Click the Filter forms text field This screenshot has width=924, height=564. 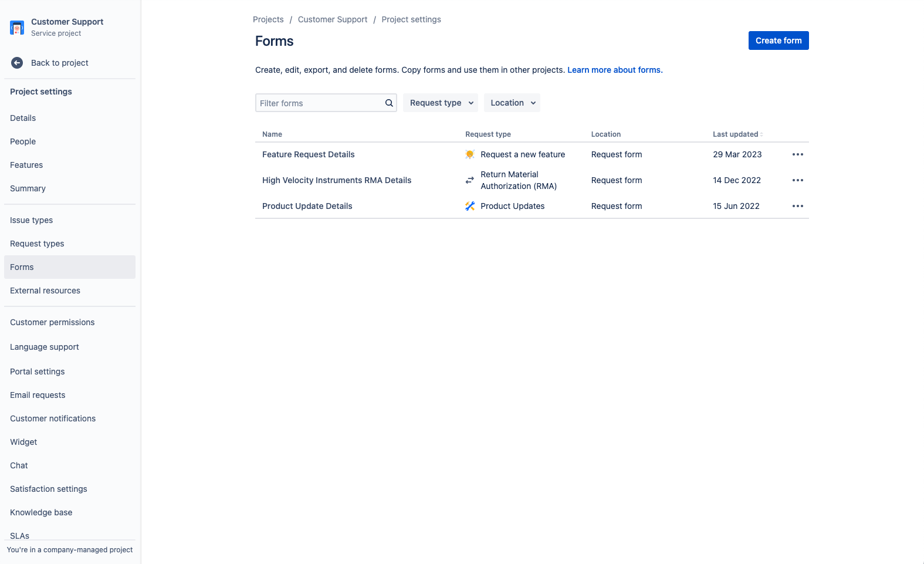(x=320, y=103)
